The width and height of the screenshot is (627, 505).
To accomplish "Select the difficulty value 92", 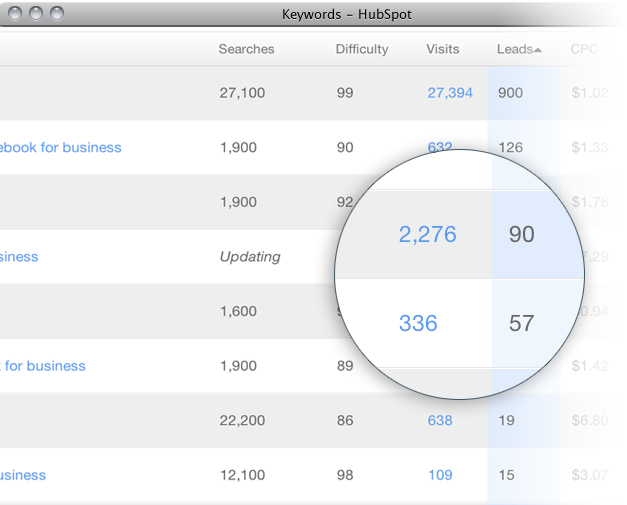I will pos(345,202).
